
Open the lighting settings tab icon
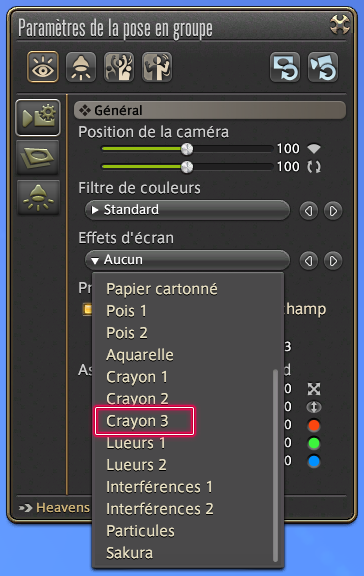[81, 67]
